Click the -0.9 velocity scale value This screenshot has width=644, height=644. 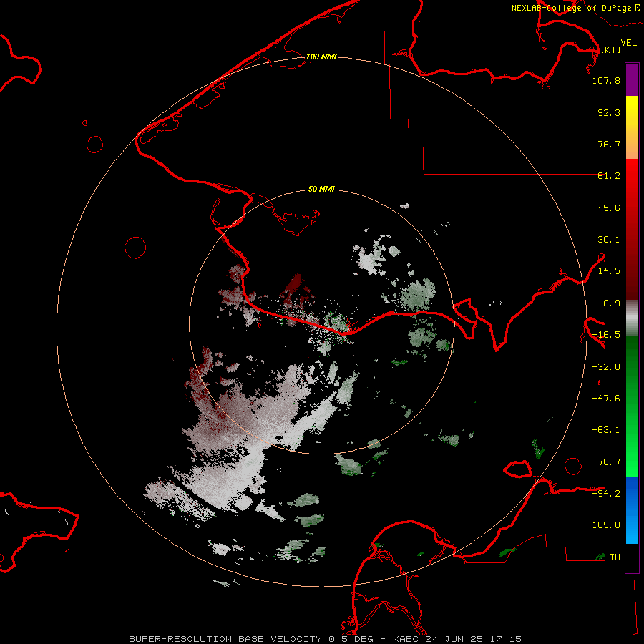click(609, 303)
